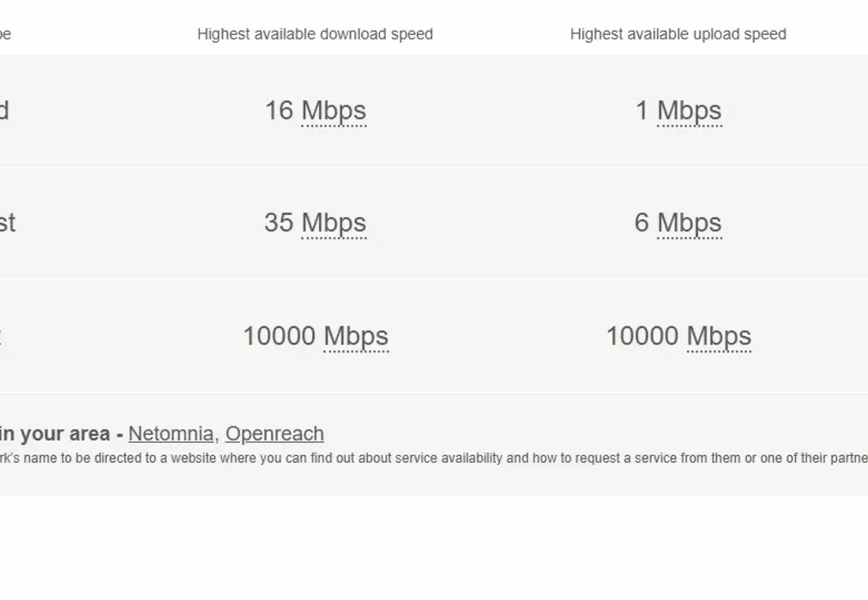Click the Mbps tooltip term next to 6

pos(689,223)
